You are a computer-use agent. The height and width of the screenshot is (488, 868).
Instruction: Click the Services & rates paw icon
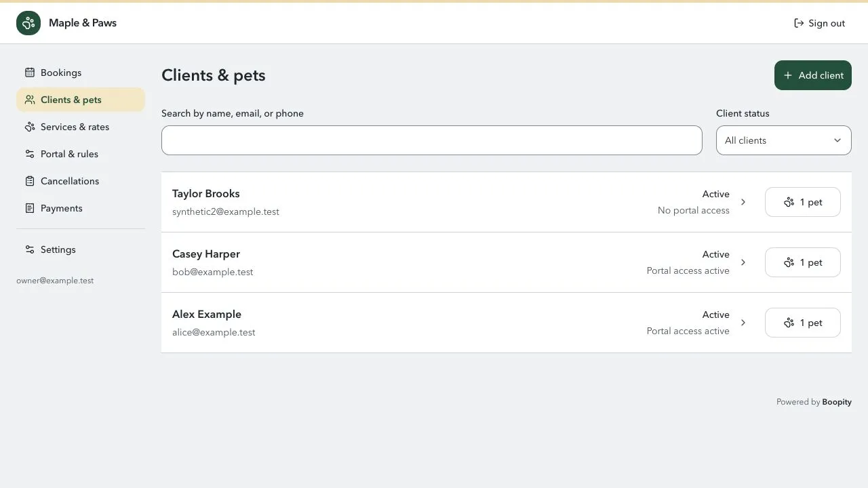click(x=30, y=127)
